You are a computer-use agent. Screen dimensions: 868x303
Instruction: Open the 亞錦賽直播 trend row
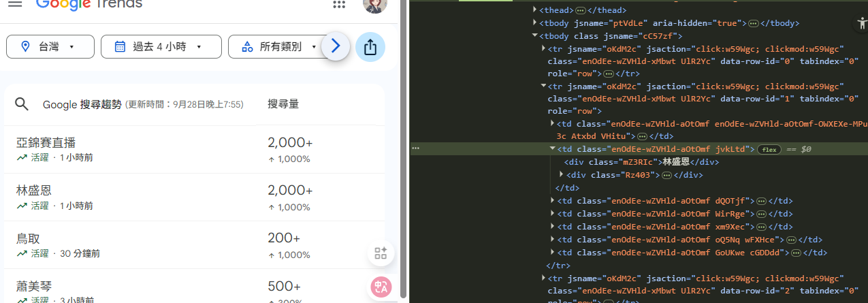click(x=194, y=149)
